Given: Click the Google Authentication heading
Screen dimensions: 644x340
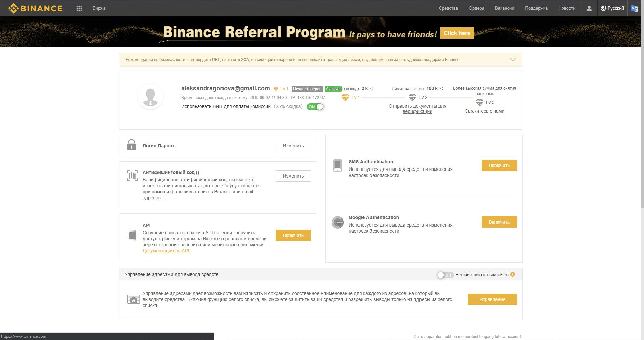Looking at the screenshot, I should tap(374, 217).
